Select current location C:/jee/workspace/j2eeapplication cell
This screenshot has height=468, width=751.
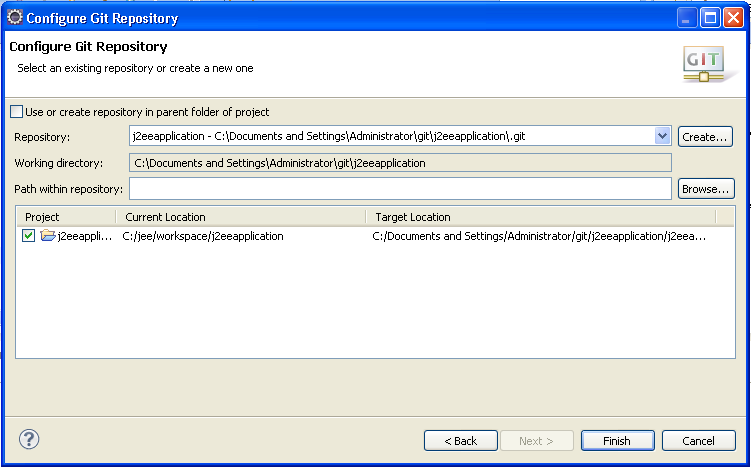tap(203, 236)
